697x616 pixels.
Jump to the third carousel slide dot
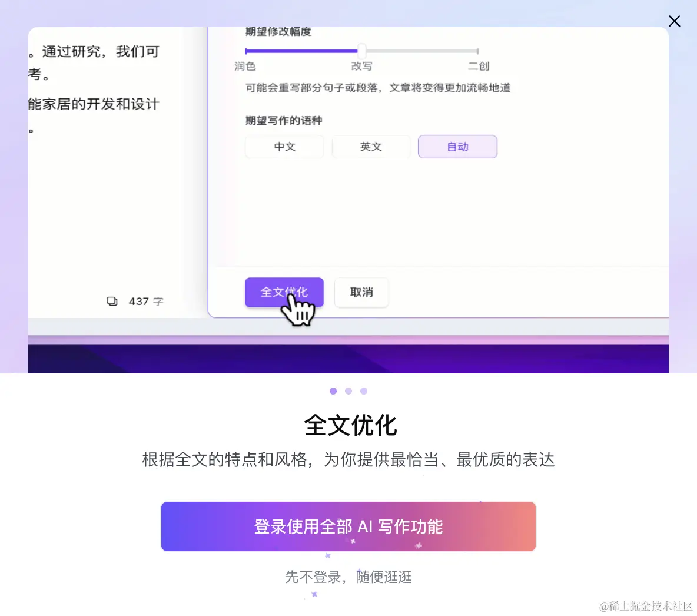[364, 391]
